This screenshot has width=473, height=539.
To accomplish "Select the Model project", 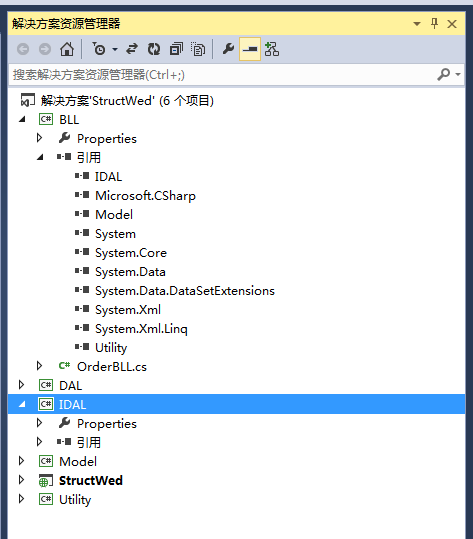I will [x=78, y=462].
